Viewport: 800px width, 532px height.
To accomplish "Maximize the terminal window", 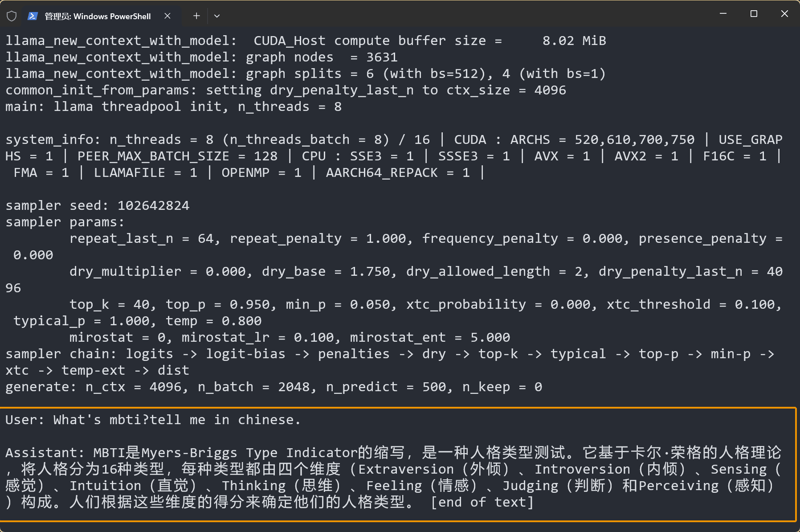I will pos(754,14).
